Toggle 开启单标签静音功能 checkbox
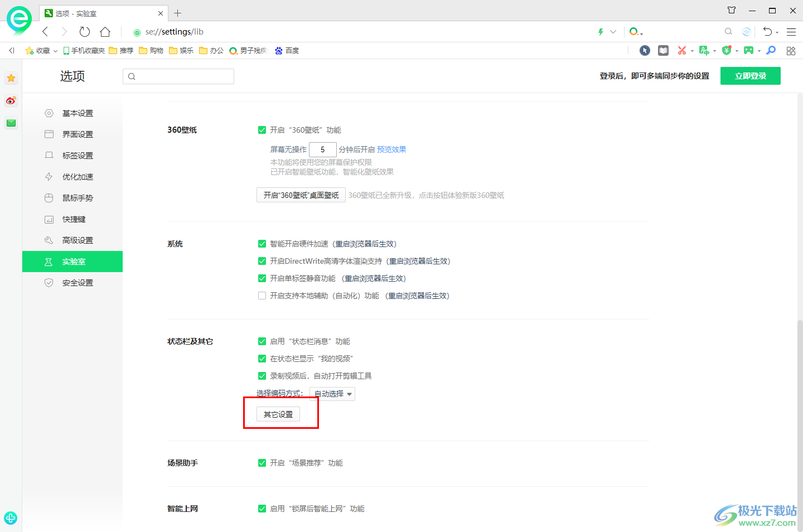803x532 pixels. [262, 278]
